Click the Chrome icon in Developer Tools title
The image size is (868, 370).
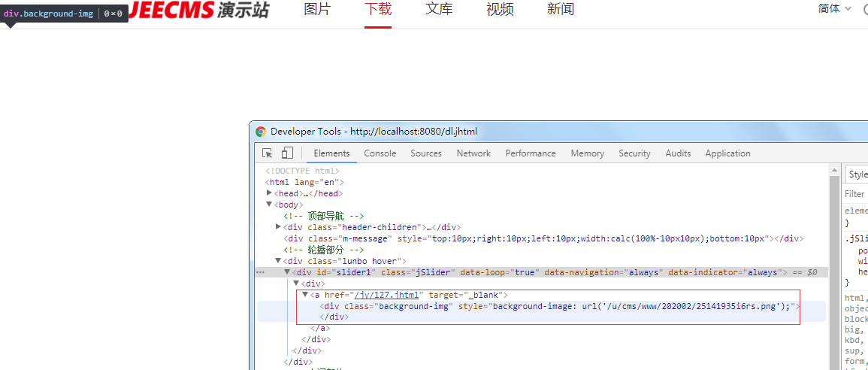point(261,132)
